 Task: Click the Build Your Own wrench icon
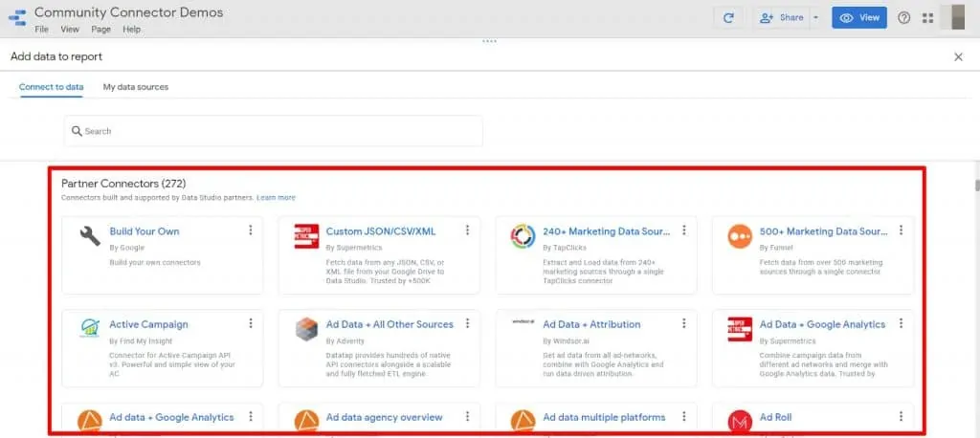point(90,236)
